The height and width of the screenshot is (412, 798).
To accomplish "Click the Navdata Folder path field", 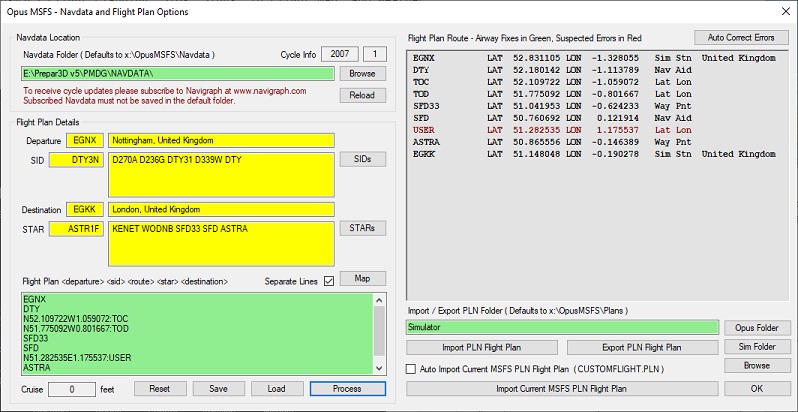I will (178, 74).
